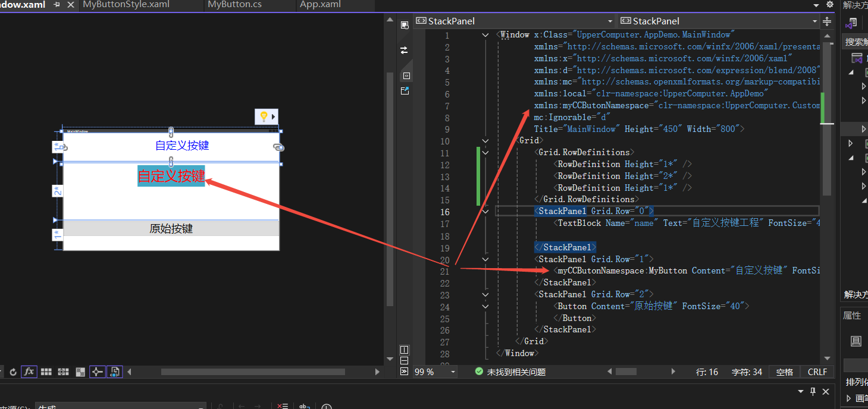Click the 空格 indentation setting

coord(785,372)
